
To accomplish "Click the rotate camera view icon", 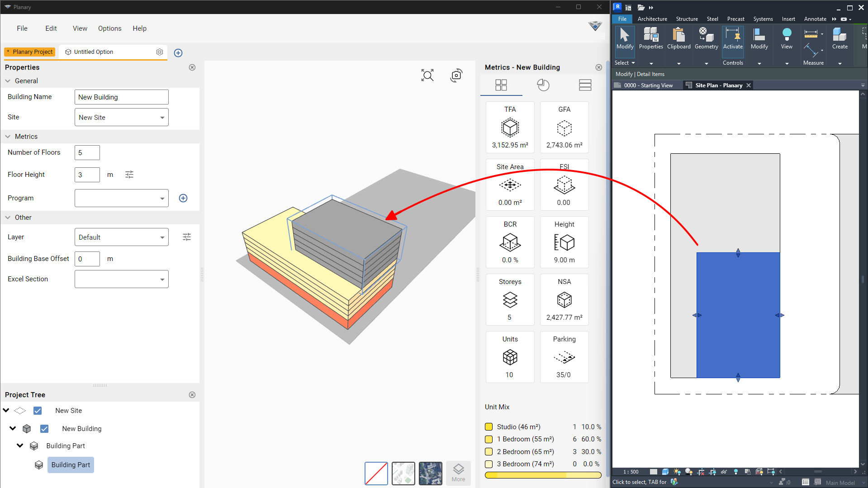I will tap(456, 75).
